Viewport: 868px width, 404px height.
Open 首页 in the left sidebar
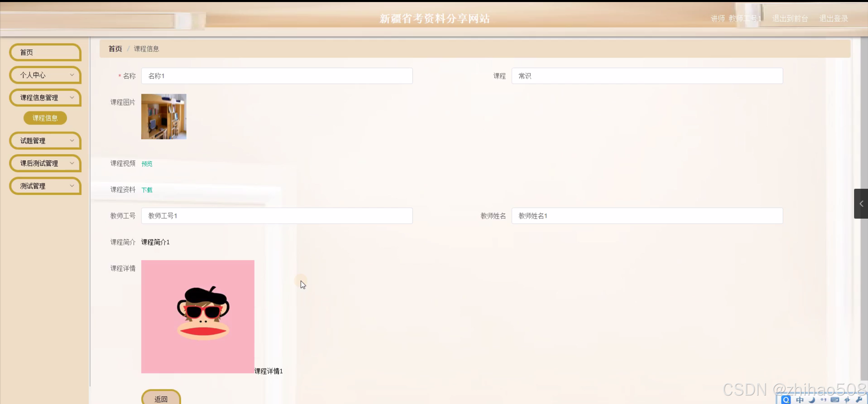(x=45, y=52)
